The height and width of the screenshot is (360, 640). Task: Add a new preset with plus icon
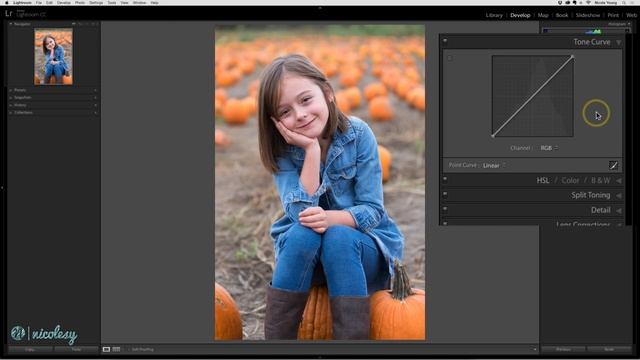95,90
